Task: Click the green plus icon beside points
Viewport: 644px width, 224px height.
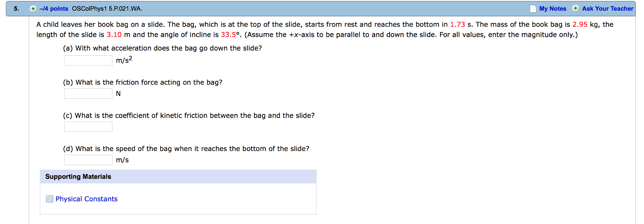Action: (x=32, y=8)
